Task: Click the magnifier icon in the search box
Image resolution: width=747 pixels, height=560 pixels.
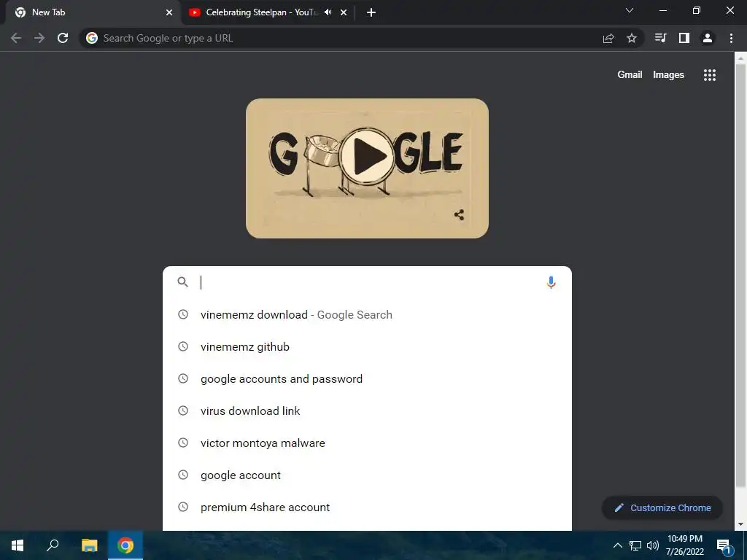Action: point(183,282)
